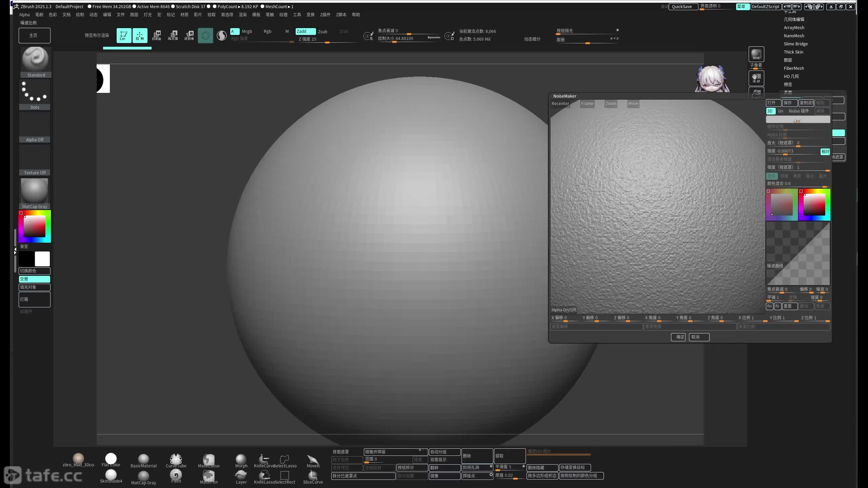Screen dimensions: 868x488
Task: Open the Alpha menu
Action: (x=24, y=15)
